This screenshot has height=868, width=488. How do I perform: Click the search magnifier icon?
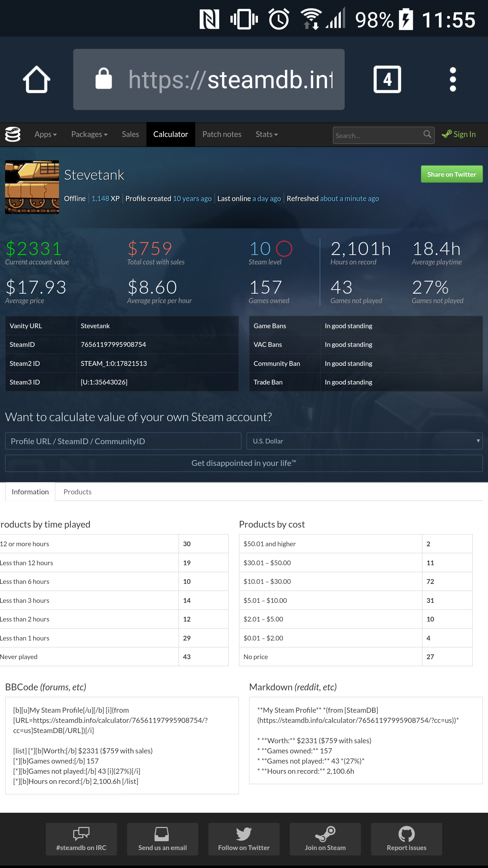(427, 134)
